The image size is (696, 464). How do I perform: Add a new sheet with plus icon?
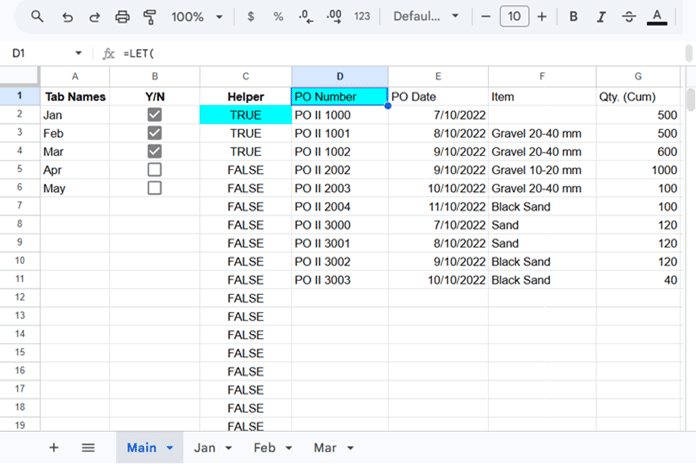(x=54, y=448)
